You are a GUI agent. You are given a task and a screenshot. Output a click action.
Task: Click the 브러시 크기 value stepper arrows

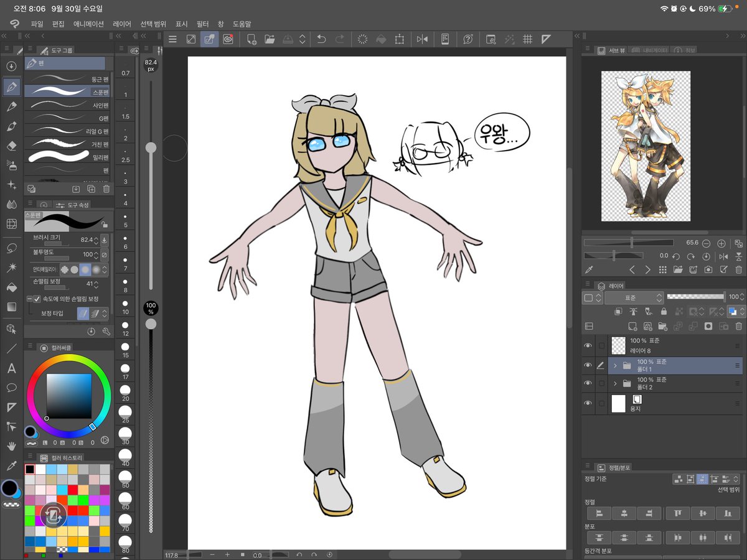pyautogui.click(x=96, y=240)
